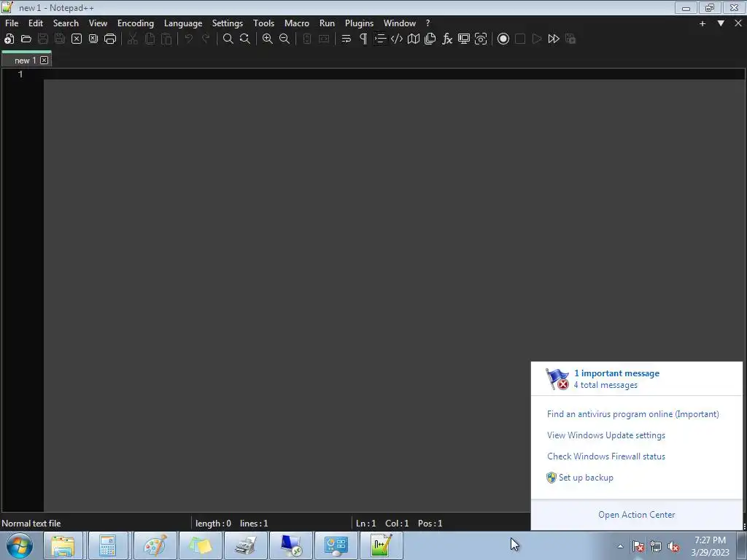This screenshot has height=560, width=747.
Task: Toggle the indent guide icon
Action: [379, 39]
